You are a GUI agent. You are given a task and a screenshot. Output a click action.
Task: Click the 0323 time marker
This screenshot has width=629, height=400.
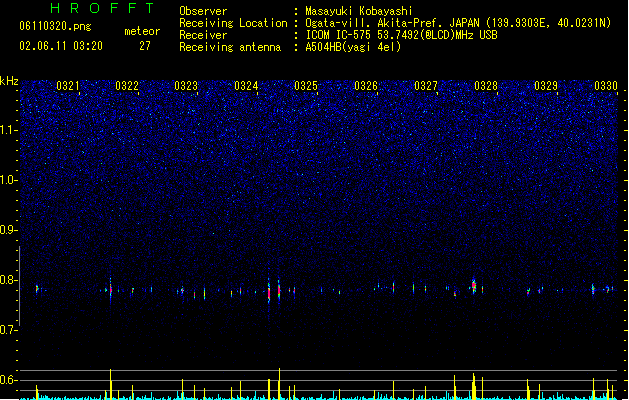pyautogui.click(x=186, y=86)
